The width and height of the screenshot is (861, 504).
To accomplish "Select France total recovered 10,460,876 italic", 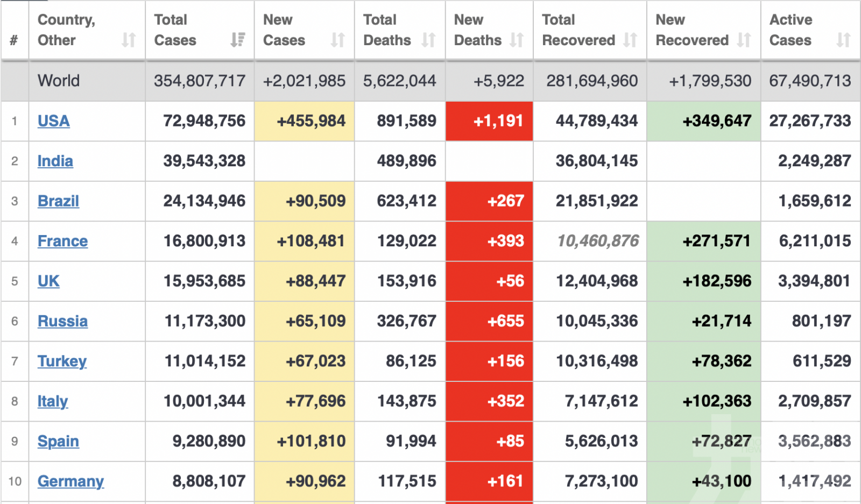I will pos(598,241).
